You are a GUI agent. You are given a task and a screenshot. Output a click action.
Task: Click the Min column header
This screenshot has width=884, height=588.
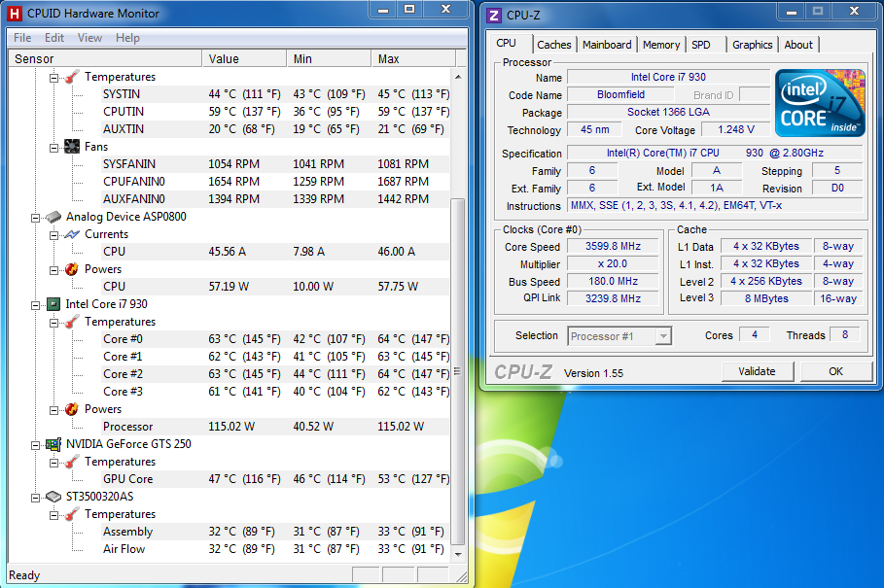pyautogui.click(x=329, y=58)
